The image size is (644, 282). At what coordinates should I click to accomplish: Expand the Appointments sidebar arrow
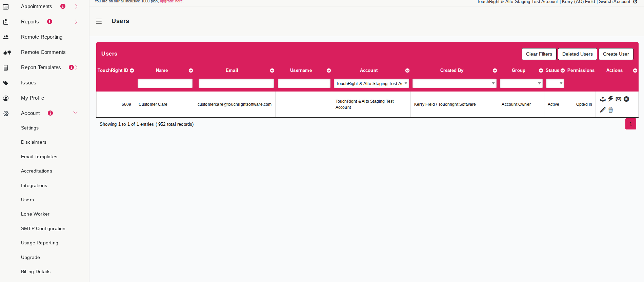point(76,6)
